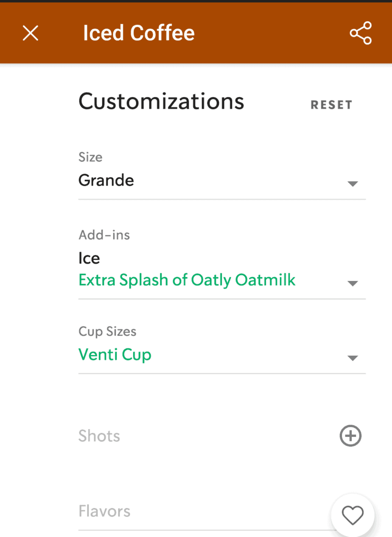The width and height of the screenshot is (392, 537).
Task: Tap the Add-ins field label
Action: pos(104,235)
